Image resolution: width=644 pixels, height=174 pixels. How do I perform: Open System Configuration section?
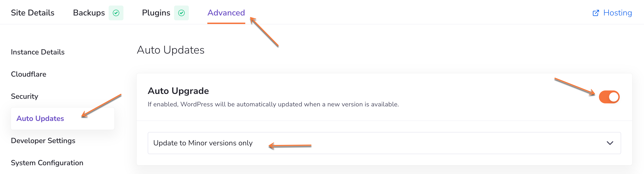click(x=47, y=163)
